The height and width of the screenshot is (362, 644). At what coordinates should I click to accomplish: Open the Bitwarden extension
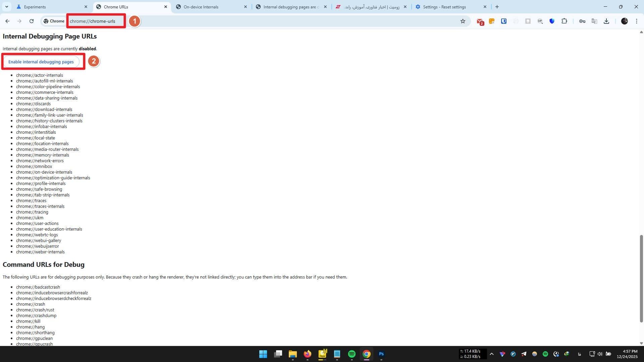[x=503, y=21]
